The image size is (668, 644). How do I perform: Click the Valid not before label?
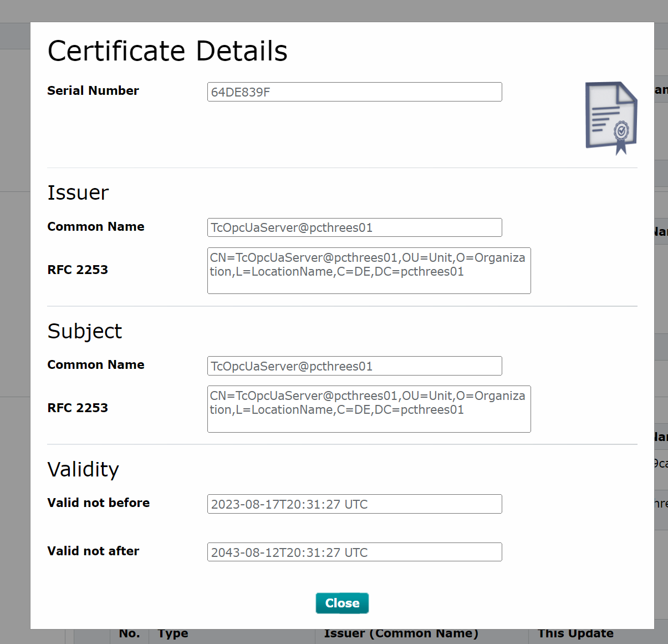pos(99,503)
